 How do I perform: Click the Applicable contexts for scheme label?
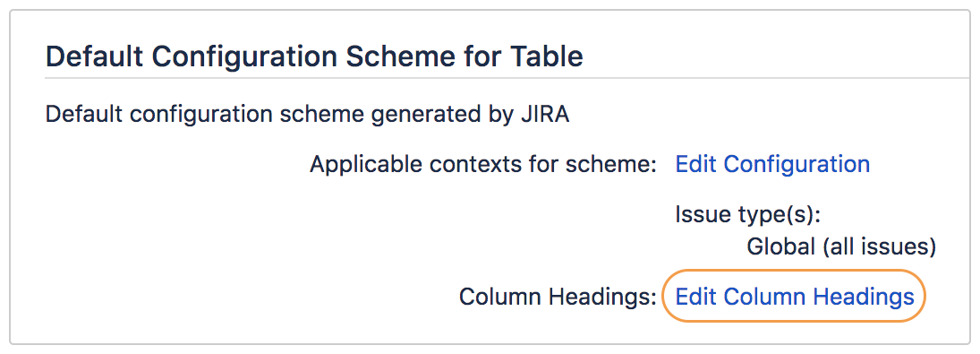coord(483,165)
